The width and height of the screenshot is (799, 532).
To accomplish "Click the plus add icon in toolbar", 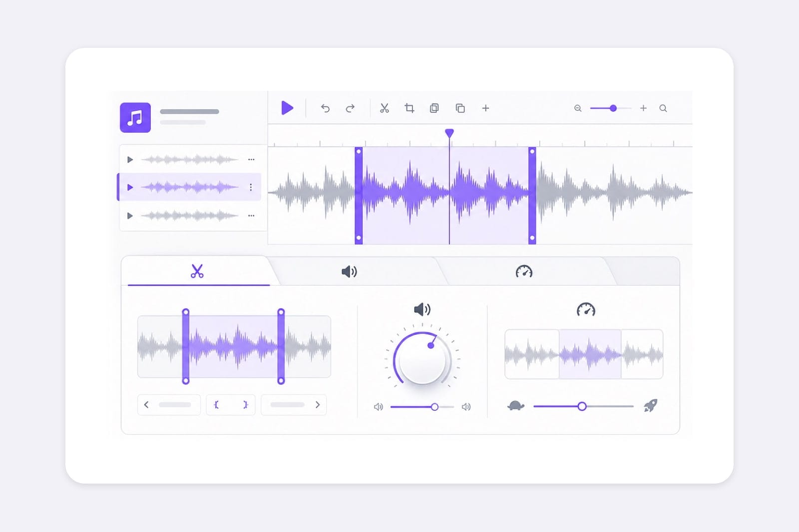I will point(485,108).
